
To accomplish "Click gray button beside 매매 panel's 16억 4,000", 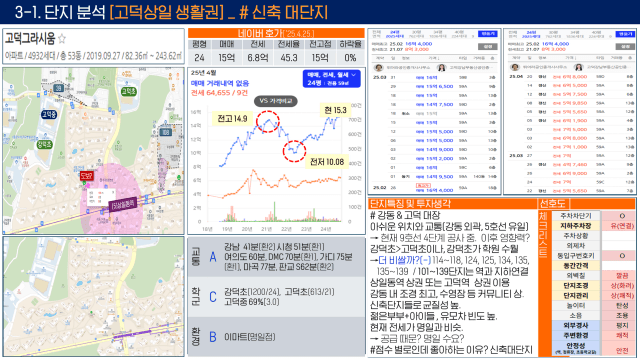I will [488, 47].
